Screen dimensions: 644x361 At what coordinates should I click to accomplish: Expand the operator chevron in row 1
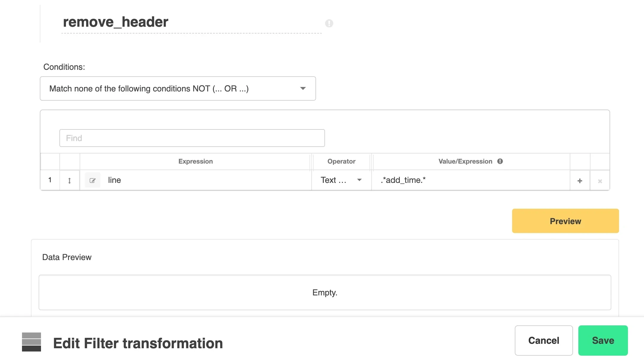pos(359,180)
